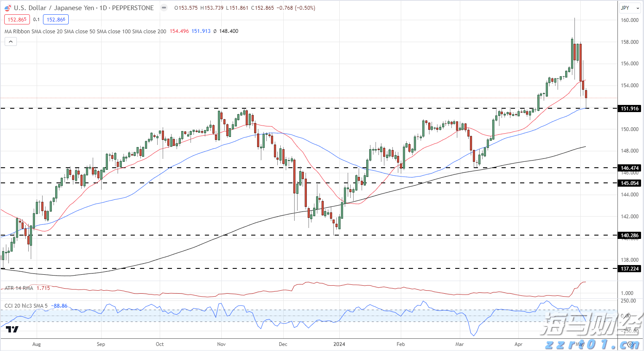Image resolution: width=644 pixels, height=351 pixels.
Task: Click the red SMA value 154.496
Action: click(x=179, y=31)
